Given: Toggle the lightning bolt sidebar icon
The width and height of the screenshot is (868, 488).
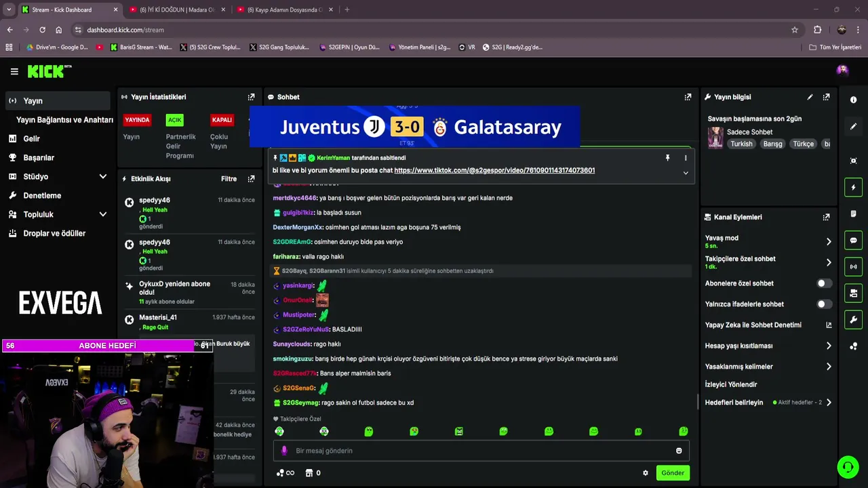Looking at the screenshot, I should pos(853,187).
